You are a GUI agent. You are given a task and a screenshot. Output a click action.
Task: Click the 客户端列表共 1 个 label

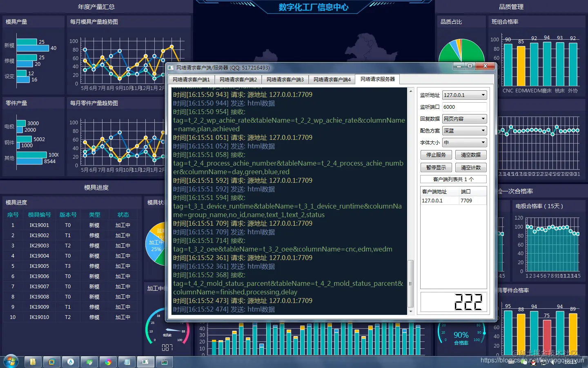(453, 179)
